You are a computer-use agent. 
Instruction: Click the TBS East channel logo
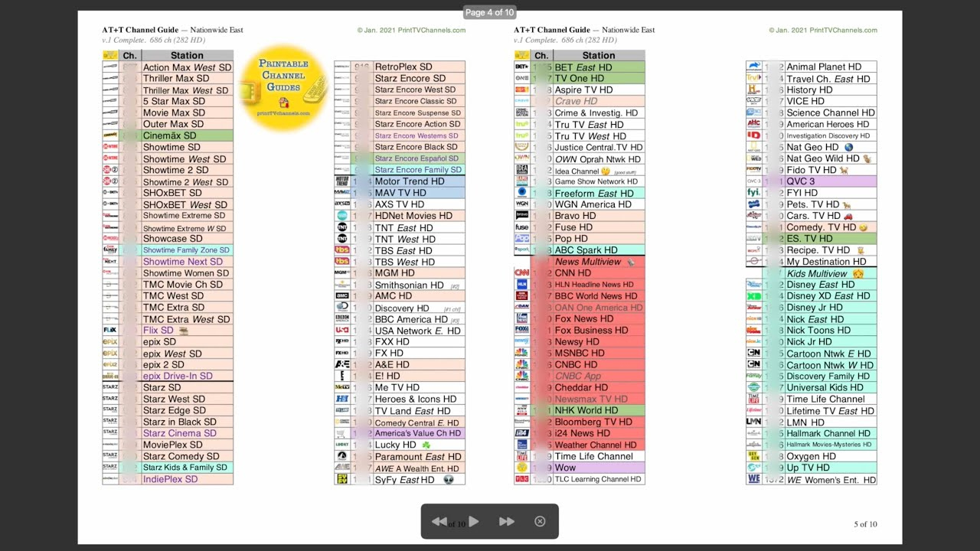[342, 250]
